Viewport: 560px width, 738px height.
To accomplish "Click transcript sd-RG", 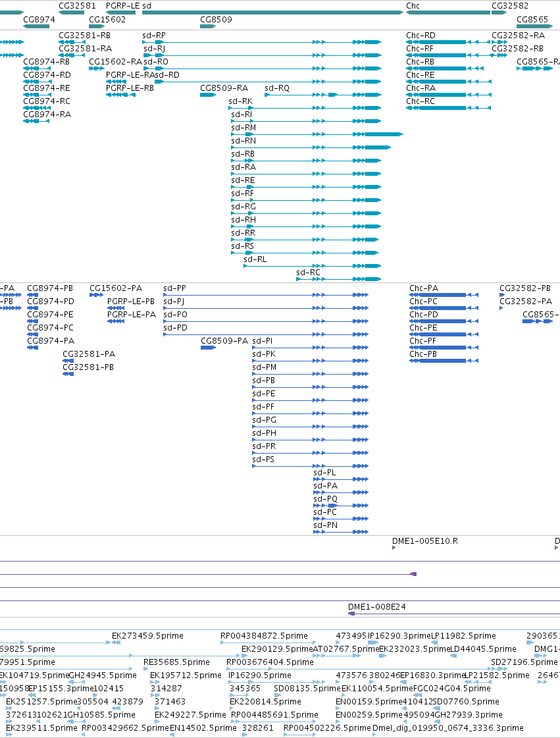I will [306, 214].
